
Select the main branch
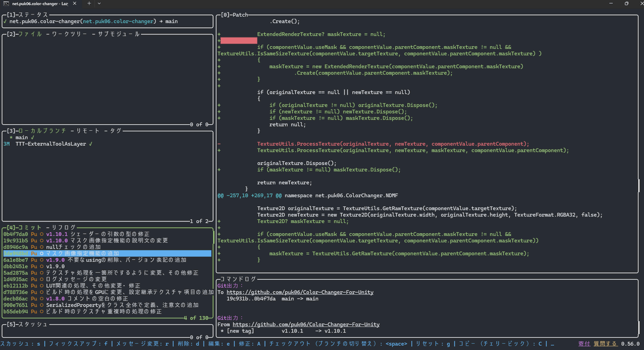coord(21,137)
